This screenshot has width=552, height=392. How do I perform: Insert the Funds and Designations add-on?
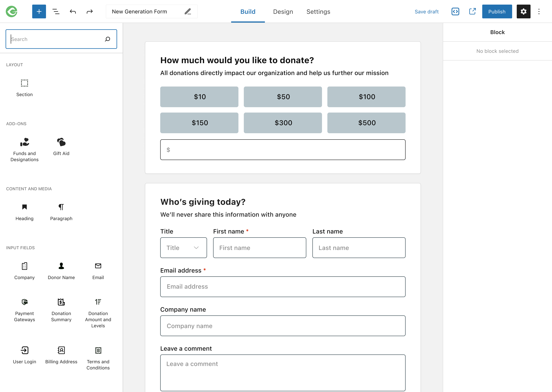pos(24,149)
